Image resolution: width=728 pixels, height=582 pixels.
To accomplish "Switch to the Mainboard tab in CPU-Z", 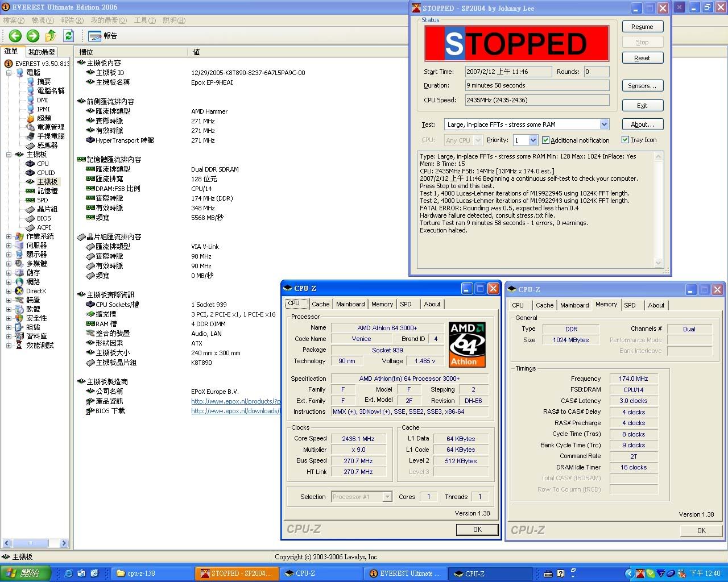I will [350, 304].
